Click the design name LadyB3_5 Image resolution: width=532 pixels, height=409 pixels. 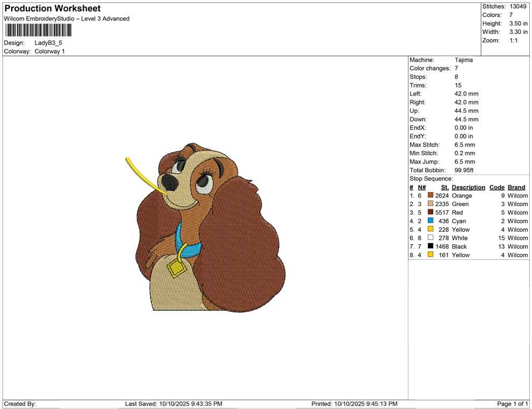point(48,43)
